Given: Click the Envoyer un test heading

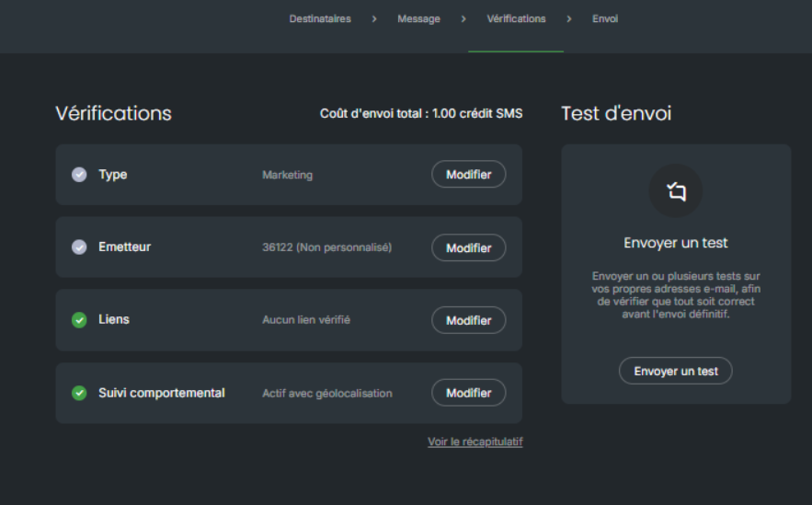Looking at the screenshot, I should tap(676, 243).
